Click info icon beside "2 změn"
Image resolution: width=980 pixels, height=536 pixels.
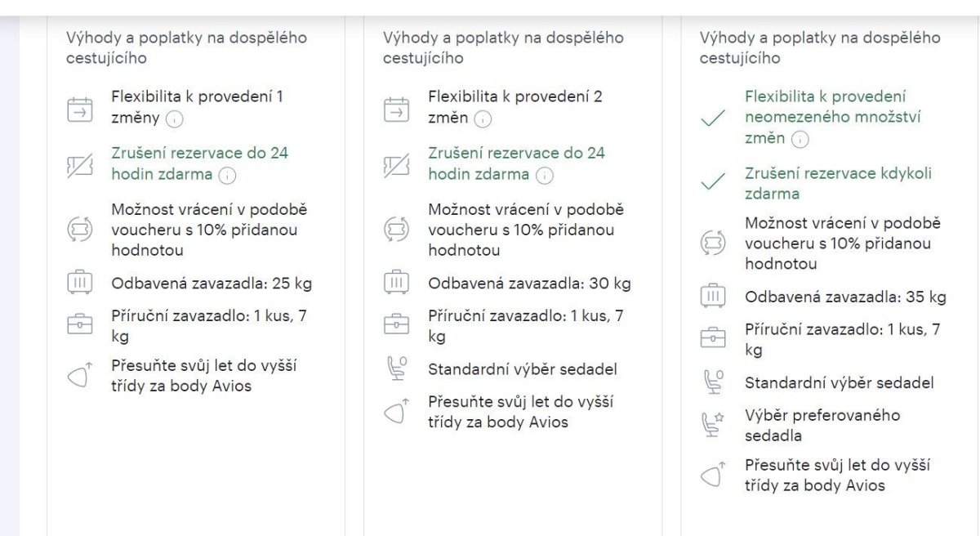(x=483, y=118)
